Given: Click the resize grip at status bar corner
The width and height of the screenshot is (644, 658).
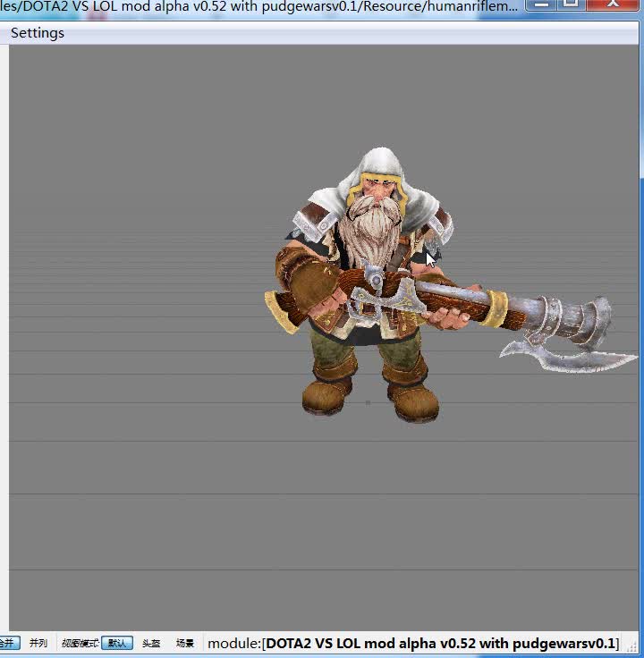Looking at the screenshot, I should coord(631,646).
